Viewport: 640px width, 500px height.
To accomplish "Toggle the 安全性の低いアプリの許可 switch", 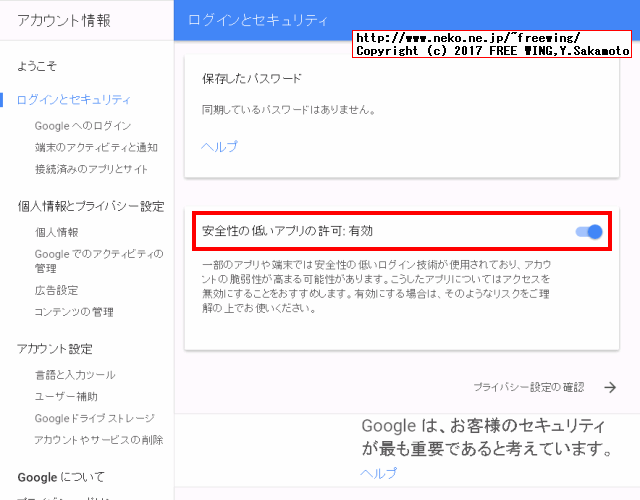I will pos(589,232).
